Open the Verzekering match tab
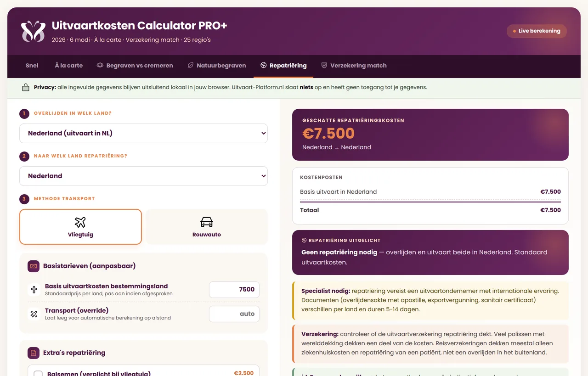The image size is (588, 376). click(x=354, y=66)
